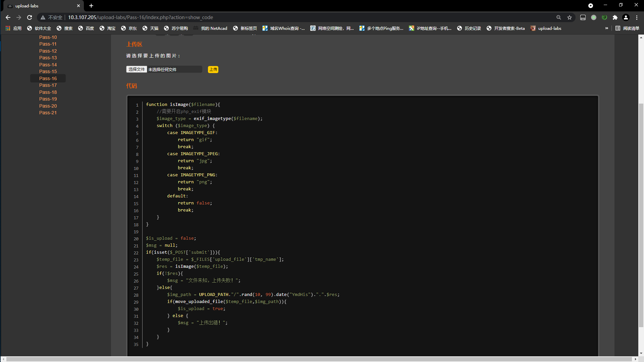Click the back navigation arrow
The image size is (644, 362).
pos(8,17)
